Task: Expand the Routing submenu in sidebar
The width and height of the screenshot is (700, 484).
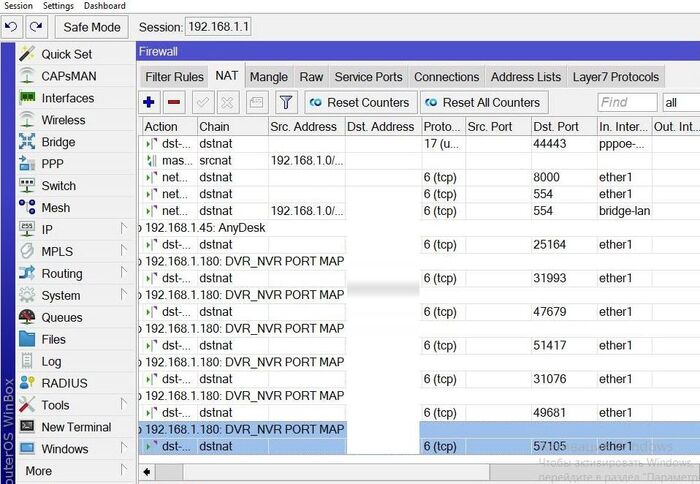Action: [62, 273]
